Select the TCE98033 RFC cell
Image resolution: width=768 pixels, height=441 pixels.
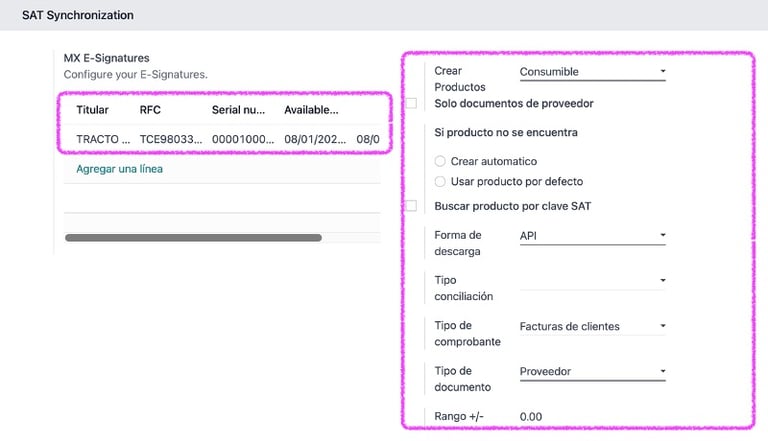[171, 139]
